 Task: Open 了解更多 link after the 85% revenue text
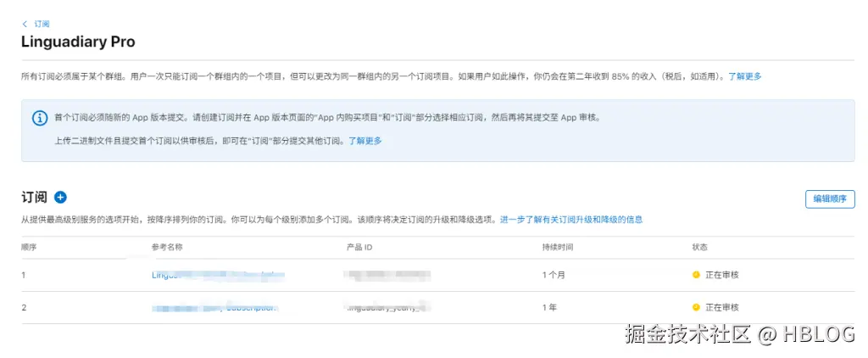pos(745,76)
